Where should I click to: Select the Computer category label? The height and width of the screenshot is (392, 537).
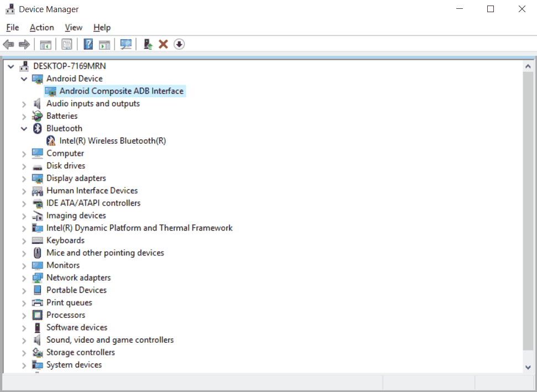(x=65, y=153)
